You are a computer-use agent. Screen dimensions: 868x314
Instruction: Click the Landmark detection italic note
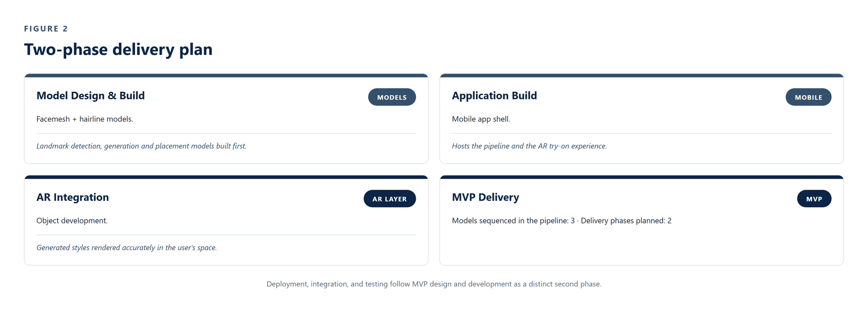pyautogui.click(x=141, y=146)
